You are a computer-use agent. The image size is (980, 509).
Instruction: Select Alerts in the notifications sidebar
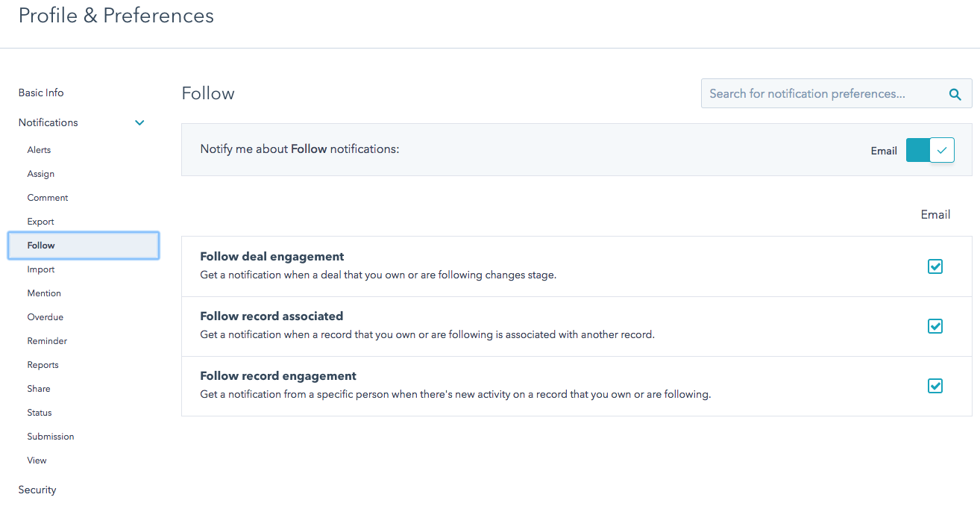[39, 149]
